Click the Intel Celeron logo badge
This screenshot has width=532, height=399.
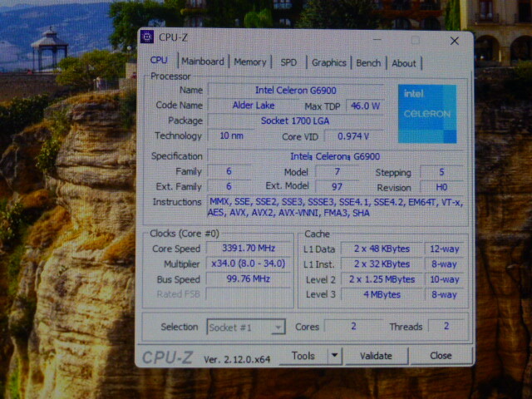(x=427, y=114)
